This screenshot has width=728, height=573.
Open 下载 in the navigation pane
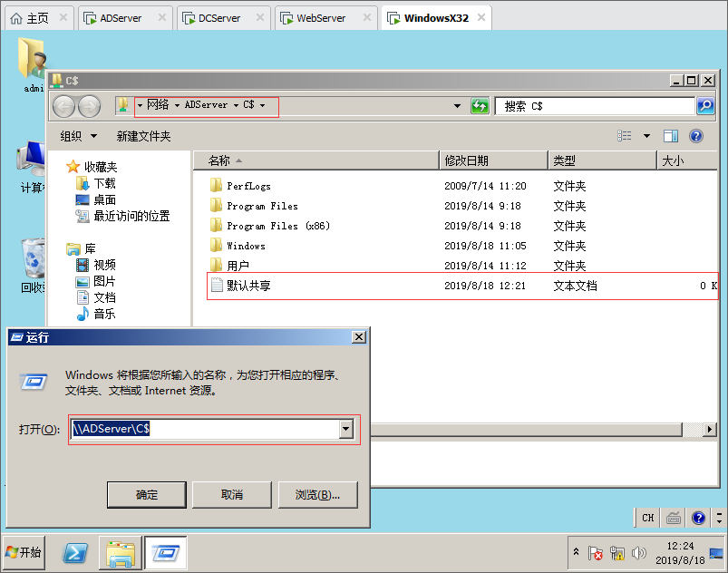point(95,183)
